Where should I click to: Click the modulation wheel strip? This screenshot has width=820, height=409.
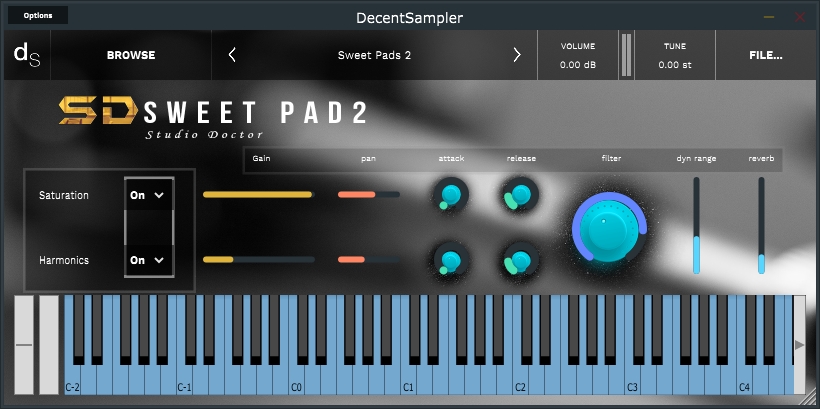point(49,345)
